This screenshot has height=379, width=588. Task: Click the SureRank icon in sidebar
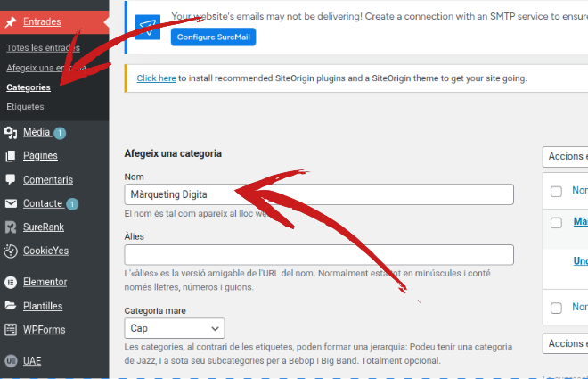pyautogui.click(x=11, y=227)
